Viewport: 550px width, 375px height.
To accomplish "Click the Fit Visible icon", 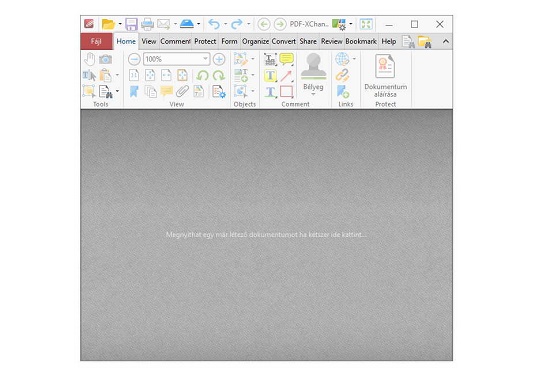I will pos(182,75).
